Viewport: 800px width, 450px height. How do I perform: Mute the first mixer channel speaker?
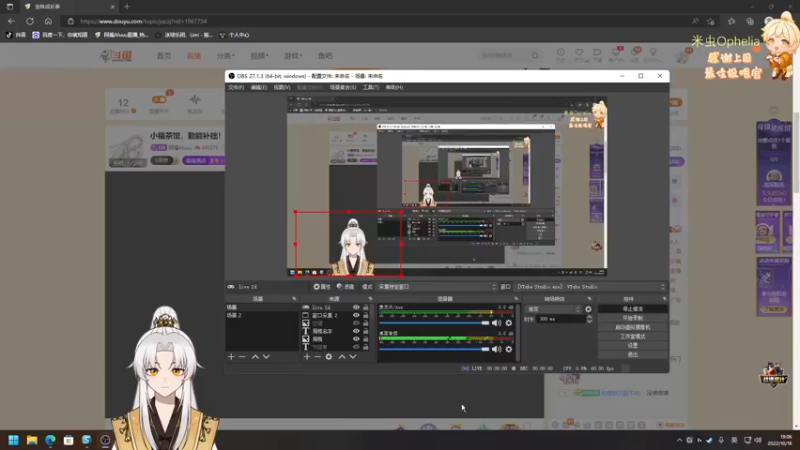pos(496,323)
